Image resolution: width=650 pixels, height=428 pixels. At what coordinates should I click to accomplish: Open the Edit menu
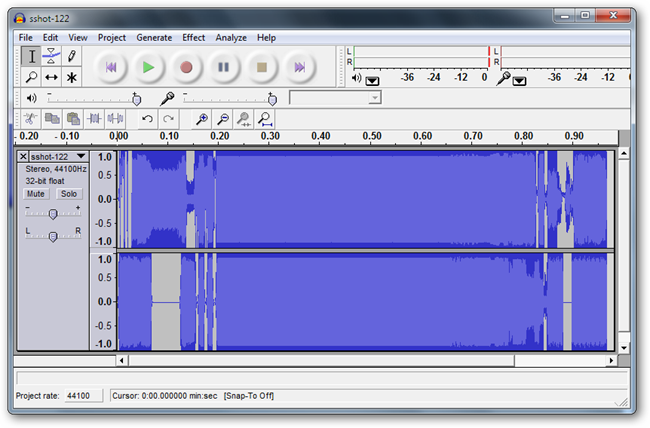[50, 38]
